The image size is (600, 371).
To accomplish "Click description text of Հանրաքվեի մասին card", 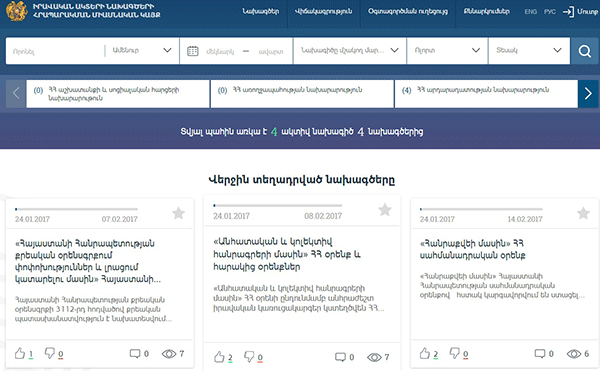I will [x=502, y=286].
